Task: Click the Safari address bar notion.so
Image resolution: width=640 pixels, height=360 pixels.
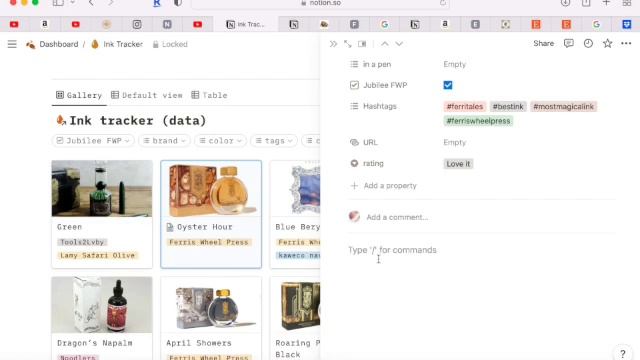Action: point(320,3)
